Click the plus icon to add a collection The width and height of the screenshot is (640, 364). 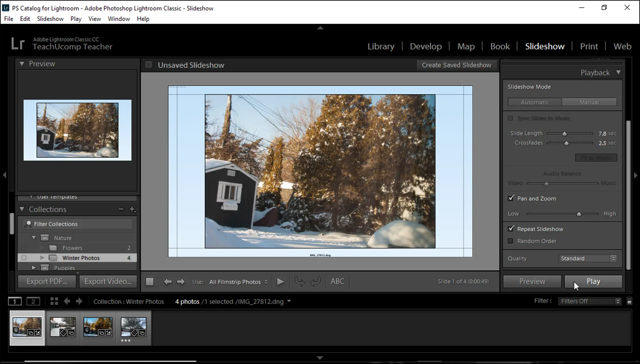point(132,209)
